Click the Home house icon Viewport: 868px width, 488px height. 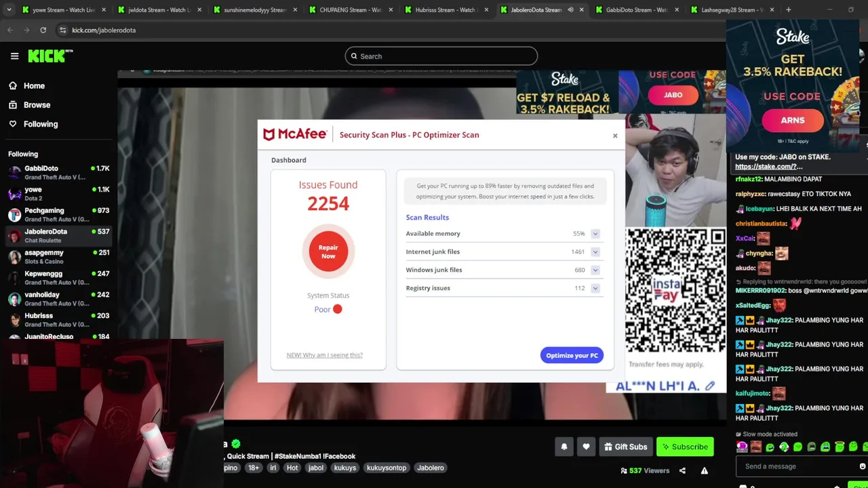13,86
